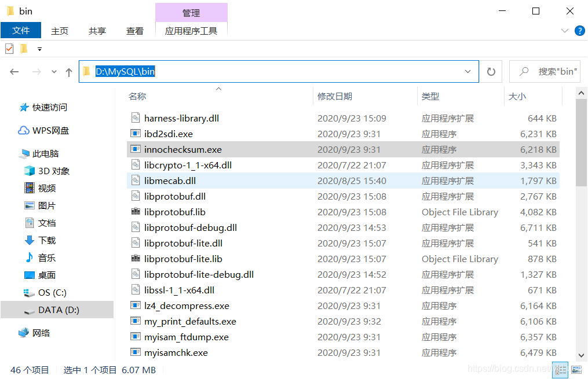The width and height of the screenshot is (588, 379).
Task: Select the libprotobuf-debug.dll file icon
Action: click(136, 227)
